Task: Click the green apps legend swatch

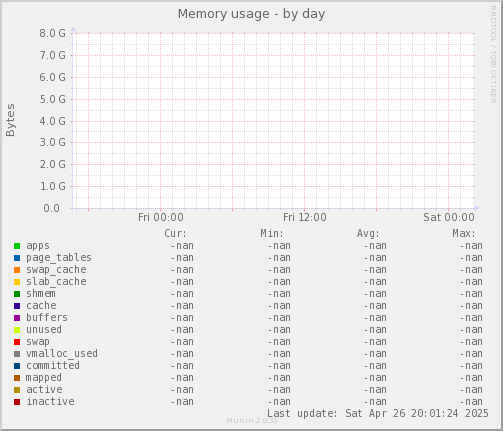Action: tap(17, 246)
